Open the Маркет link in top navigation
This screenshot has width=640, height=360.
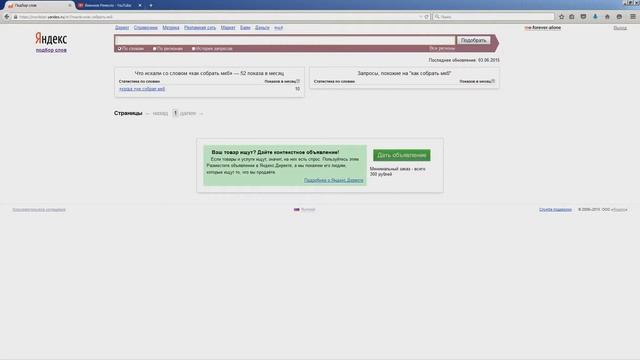pyautogui.click(x=228, y=28)
